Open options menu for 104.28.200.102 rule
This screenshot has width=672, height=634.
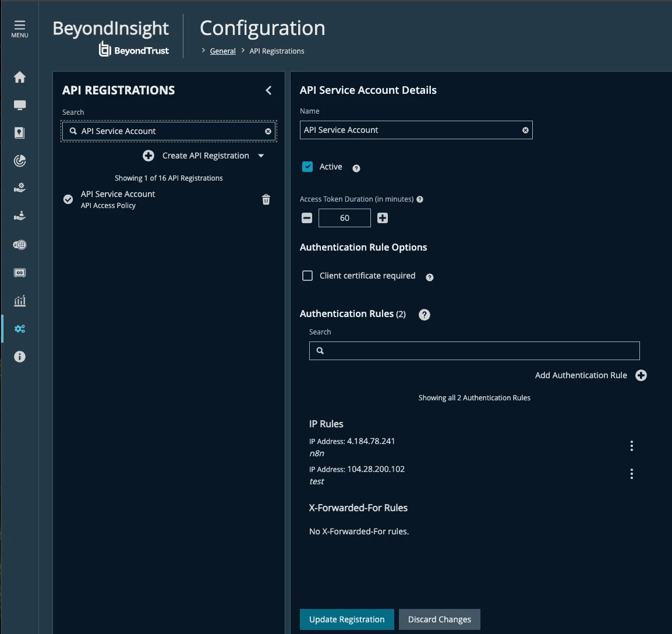632,474
